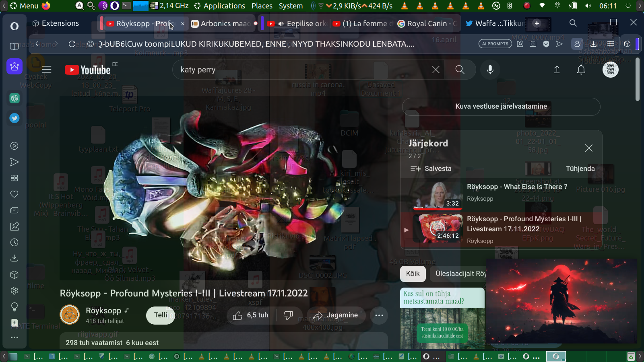Open a new tab with the plus button
The width and height of the screenshot is (644, 362).
537,23
